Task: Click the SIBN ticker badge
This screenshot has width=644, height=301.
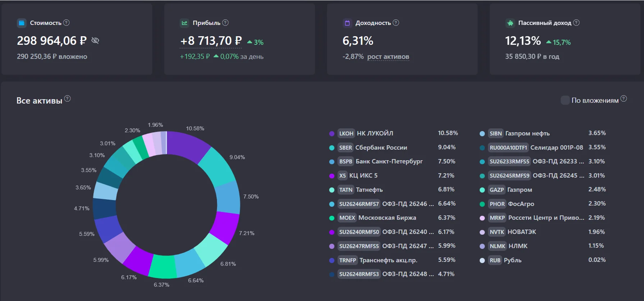Action: pos(496,134)
